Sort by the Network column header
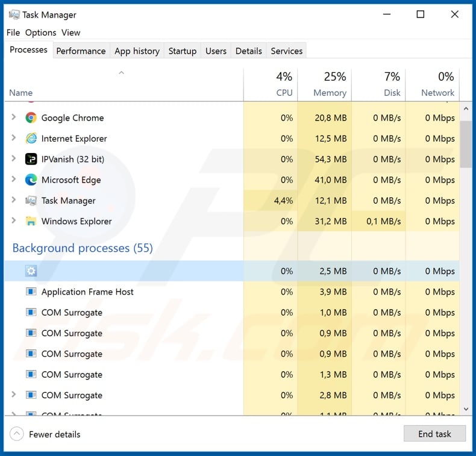 433,85
